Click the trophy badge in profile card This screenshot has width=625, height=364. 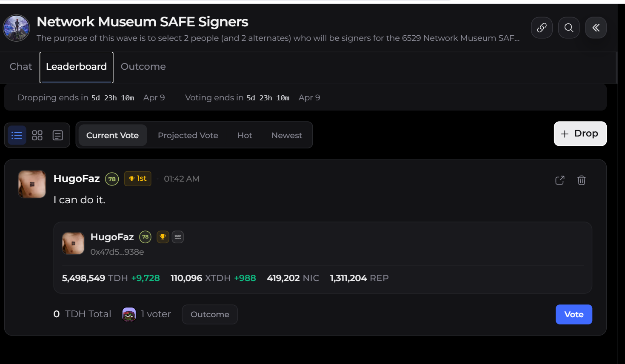[x=163, y=237]
